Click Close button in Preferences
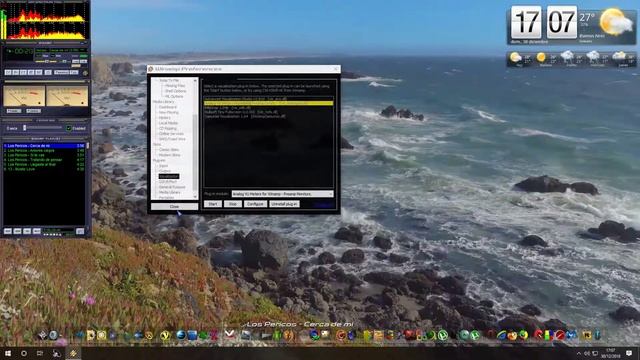 click(x=174, y=207)
